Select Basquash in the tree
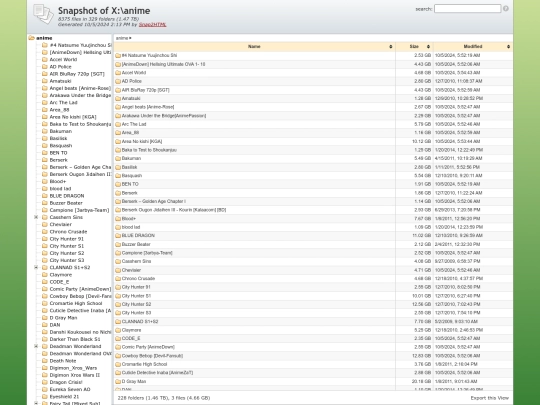Viewport: 540px width, 405px height. pos(61,146)
